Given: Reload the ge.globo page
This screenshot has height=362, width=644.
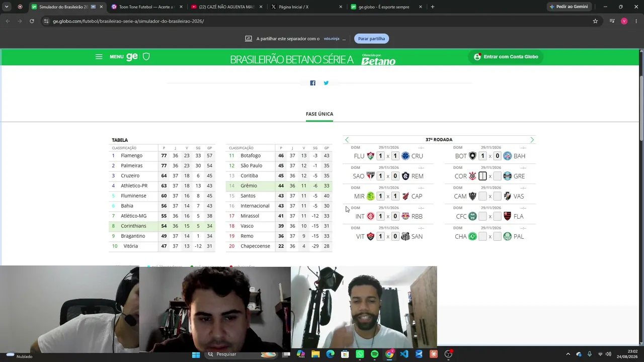Looking at the screenshot, I should 32,21.
